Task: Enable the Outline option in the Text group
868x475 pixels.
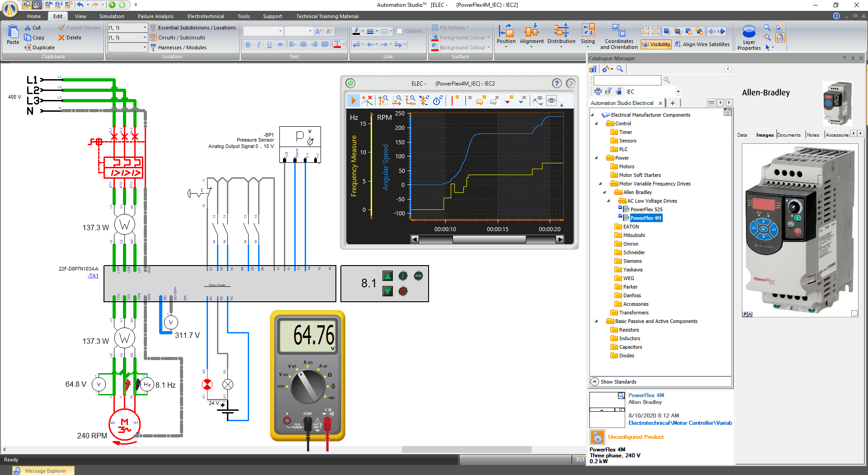Action: click(x=400, y=31)
